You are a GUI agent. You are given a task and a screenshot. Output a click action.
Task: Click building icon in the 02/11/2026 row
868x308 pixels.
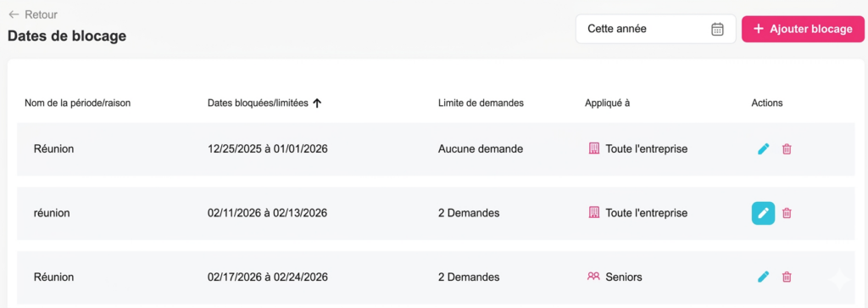593,213
